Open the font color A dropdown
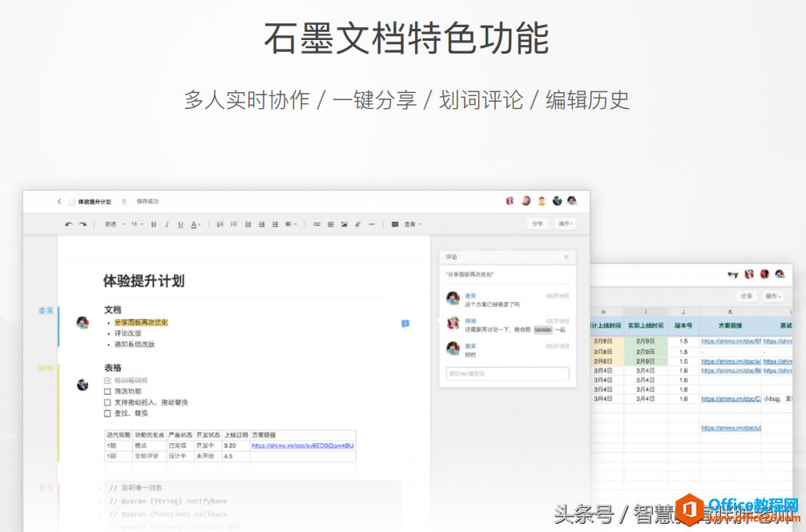Viewport: 806px width, 532px height. point(195,224)
